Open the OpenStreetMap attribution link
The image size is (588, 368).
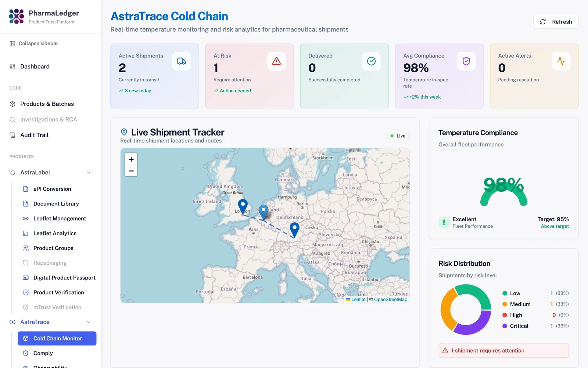[391, 300]
